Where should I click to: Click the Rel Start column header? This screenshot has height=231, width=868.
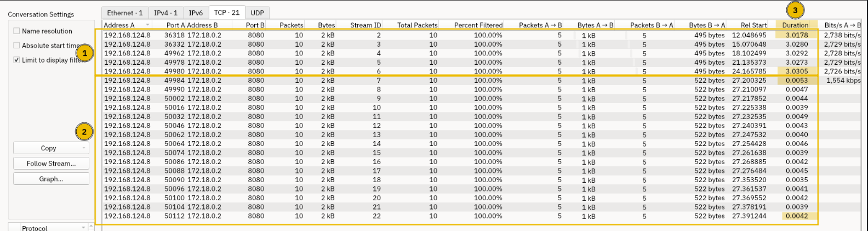(753, 25)
